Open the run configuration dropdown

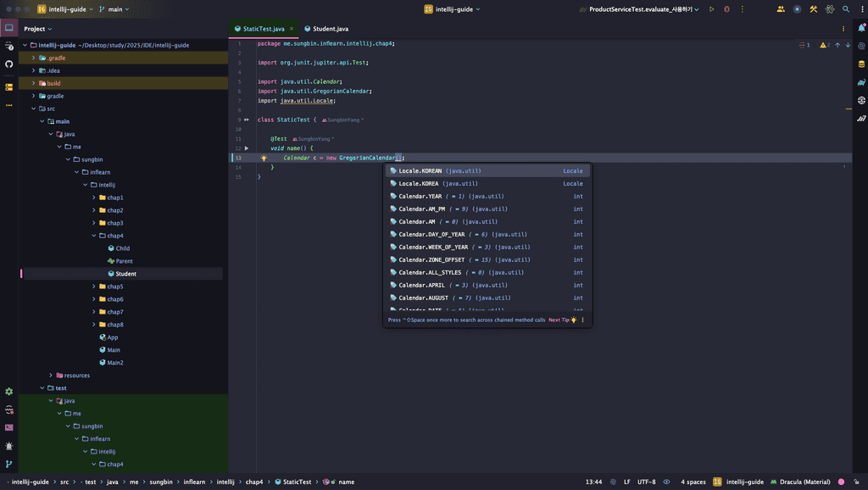[639, 9]
